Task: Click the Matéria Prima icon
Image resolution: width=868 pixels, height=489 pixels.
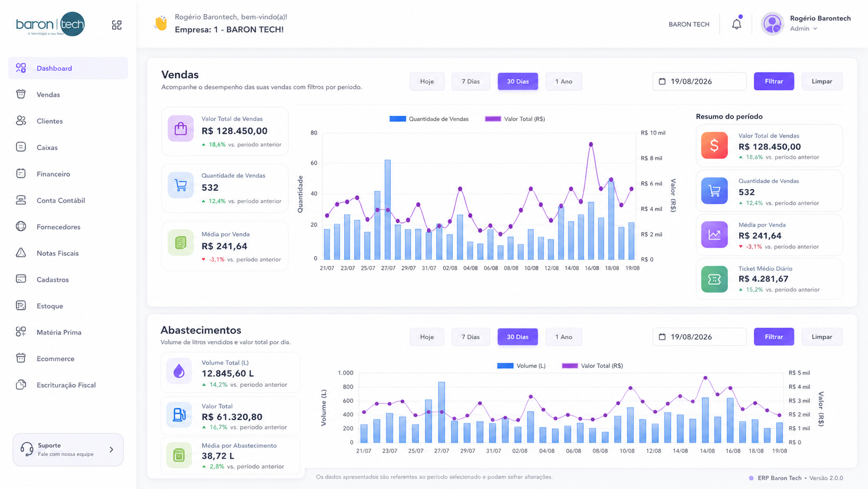Action: [21, 332]
